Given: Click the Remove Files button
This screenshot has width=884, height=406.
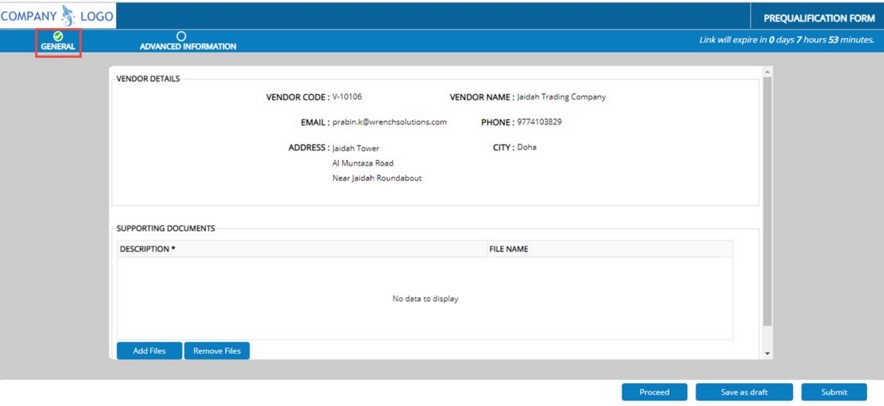Looking at the screenshot, I should (217, 351).
